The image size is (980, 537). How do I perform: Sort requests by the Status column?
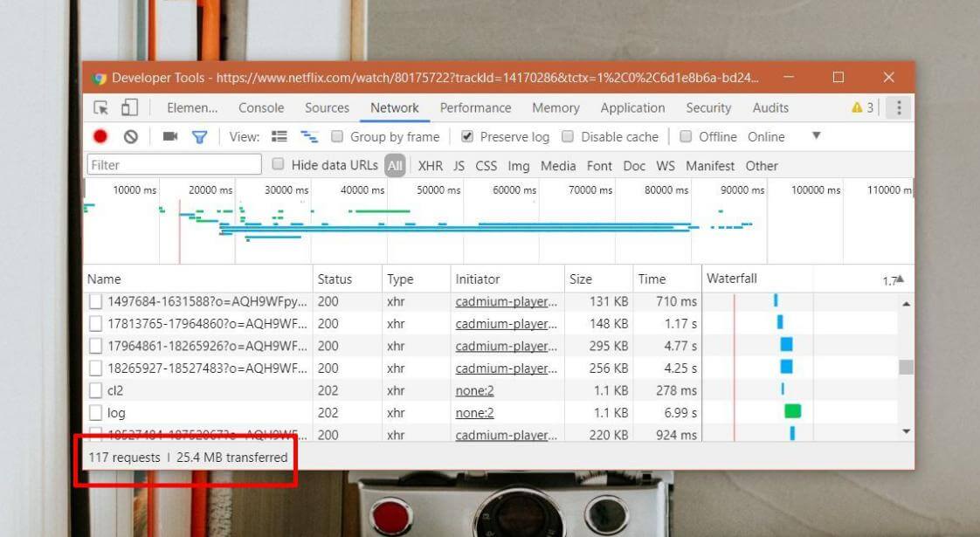click(x=348, y=279)
